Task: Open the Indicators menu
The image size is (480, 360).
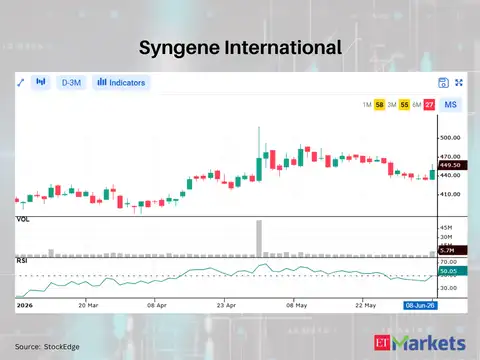Action: (x=121, y=82)
